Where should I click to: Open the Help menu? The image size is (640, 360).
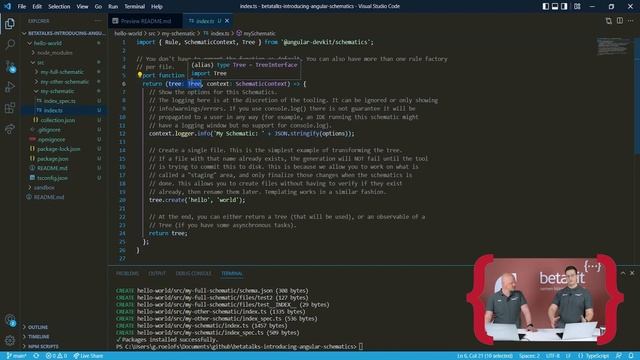[x=157, y=7]
